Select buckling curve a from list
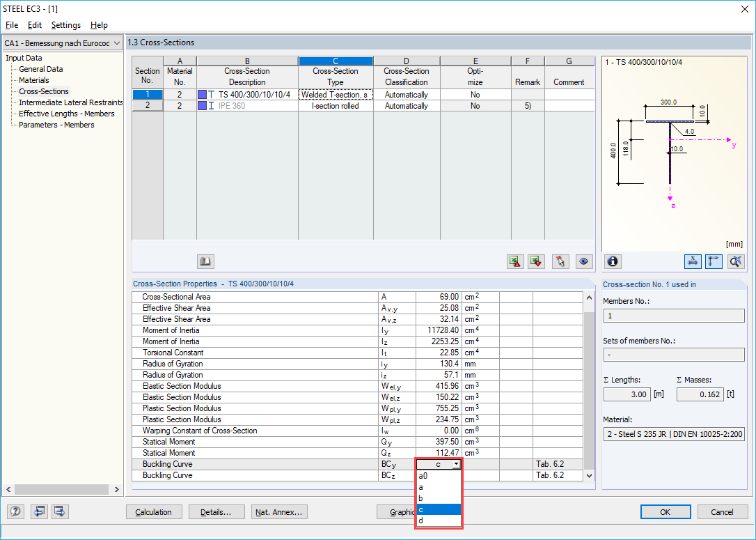Image resolution: width=756 pixels, height=540 pixels. (439, 487)
